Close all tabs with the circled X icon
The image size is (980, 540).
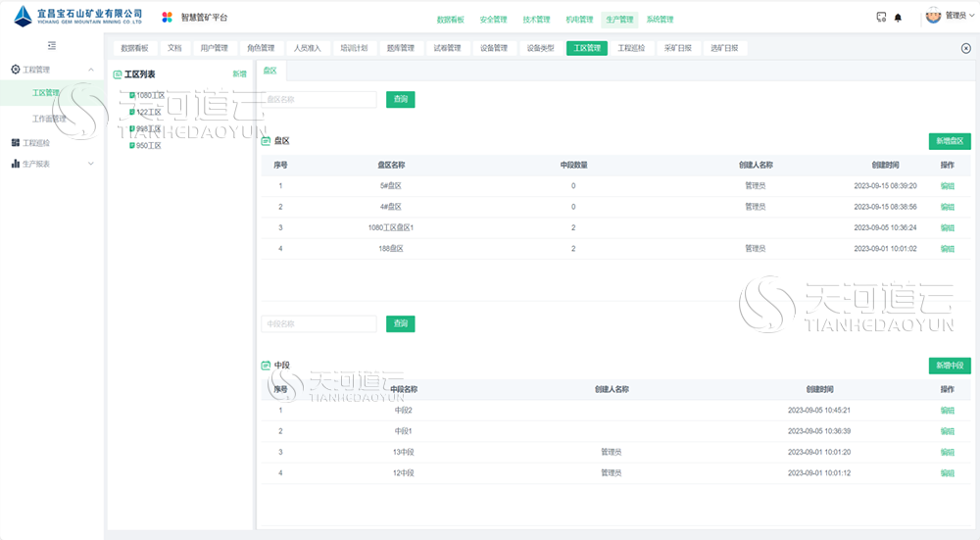965,48
